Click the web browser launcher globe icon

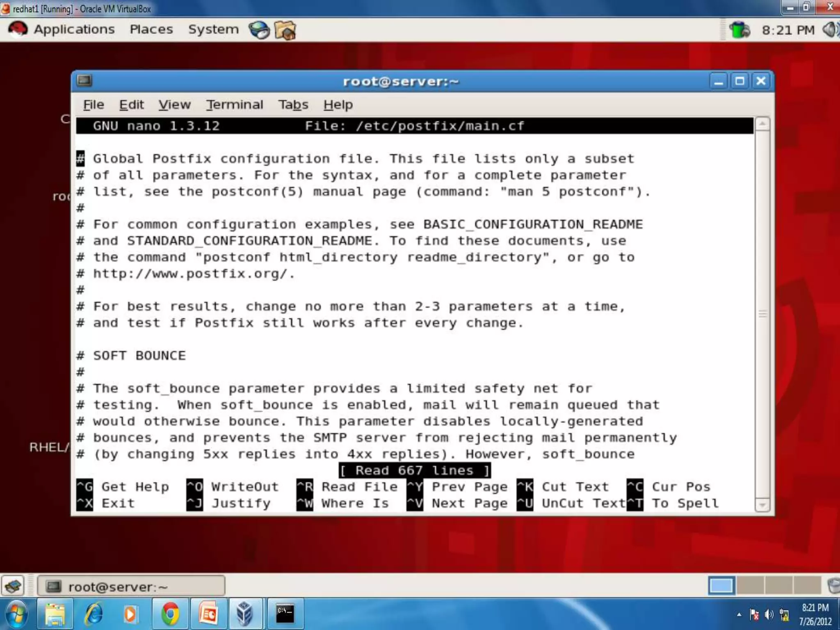point(259,30)
